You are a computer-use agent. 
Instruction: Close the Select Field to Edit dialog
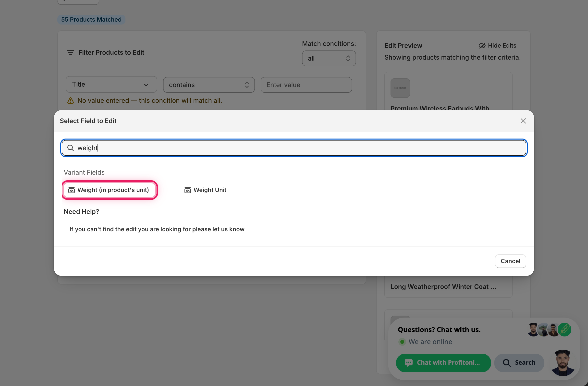click(x=523, y=121)
